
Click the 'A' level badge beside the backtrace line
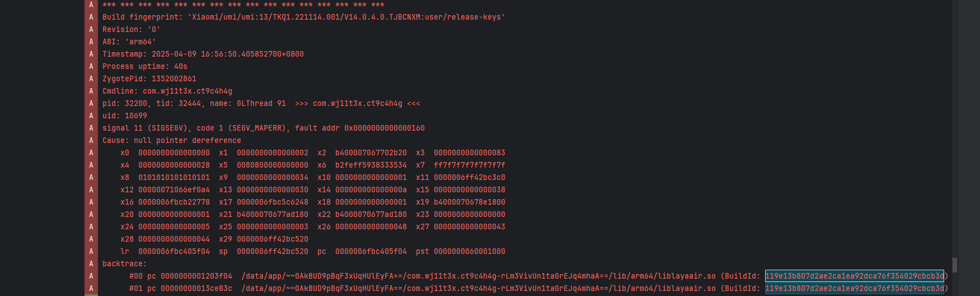(x=91, y=263)
